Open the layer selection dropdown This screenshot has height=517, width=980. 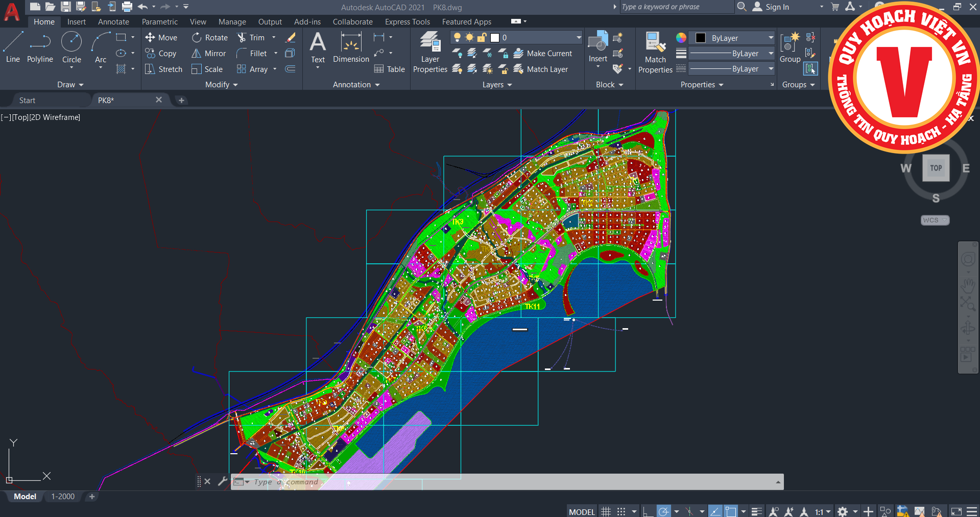pyautogui.click(x=541, y=38)
